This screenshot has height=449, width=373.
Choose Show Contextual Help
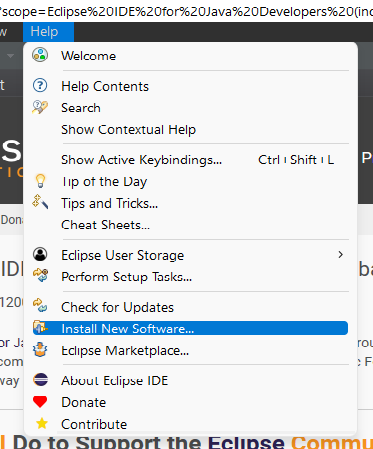[128, 129]
